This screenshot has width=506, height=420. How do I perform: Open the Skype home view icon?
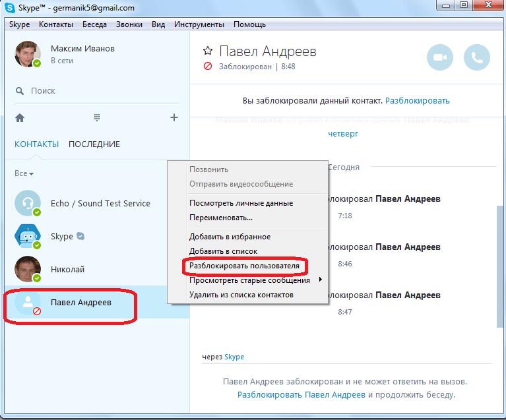click(x=20, y=118)
